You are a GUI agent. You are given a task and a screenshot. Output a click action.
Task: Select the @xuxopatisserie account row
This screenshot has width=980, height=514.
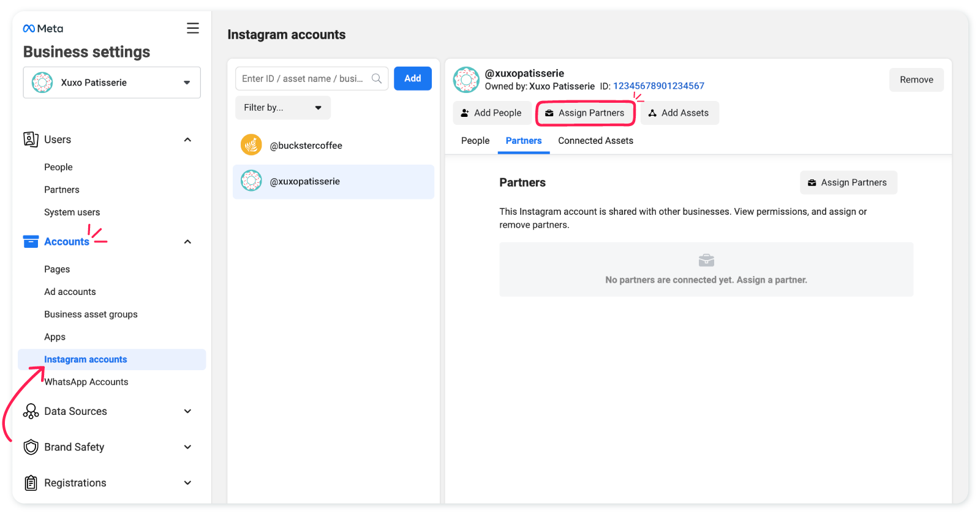pyautogui.click(x=333, y=181)
